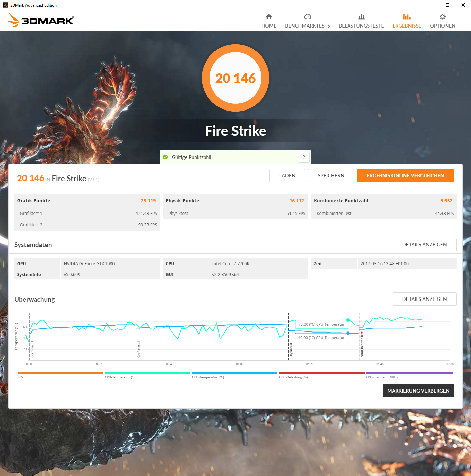Click the 3DMark logo
This screenshot has width=471, height=476.
pyautogui.click(x=40, y=20)
